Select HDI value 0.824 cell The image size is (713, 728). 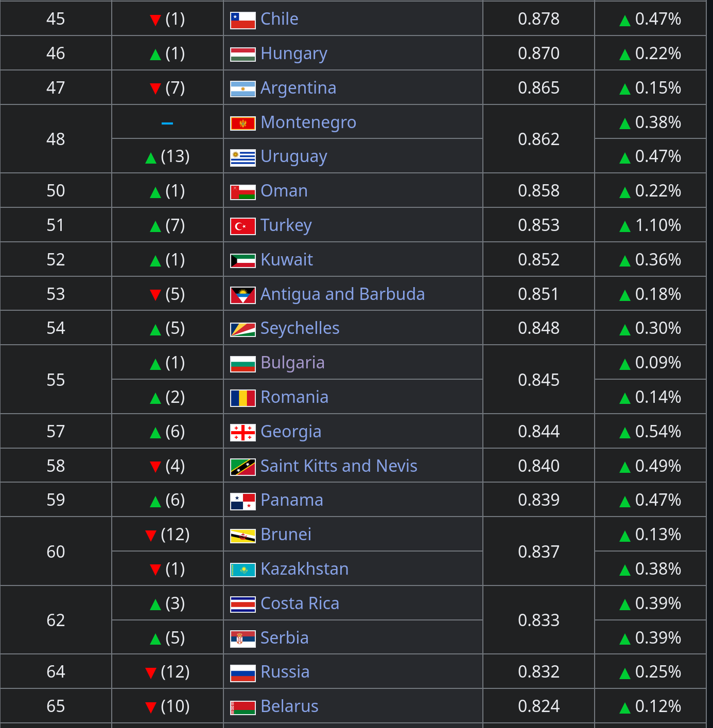click(x=538, y=706)
